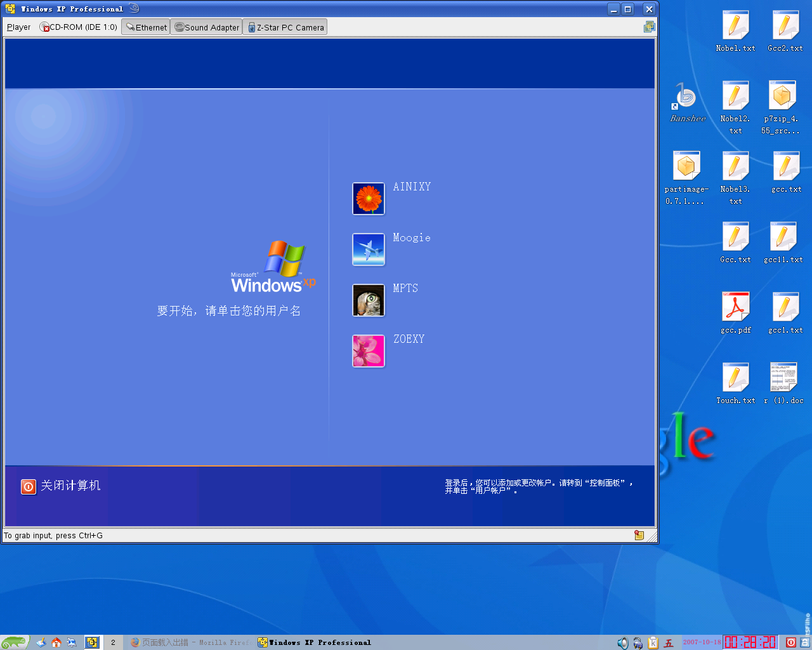812x650 pixels.
Task: Click the status bar message-log icon
Action: 639,535
